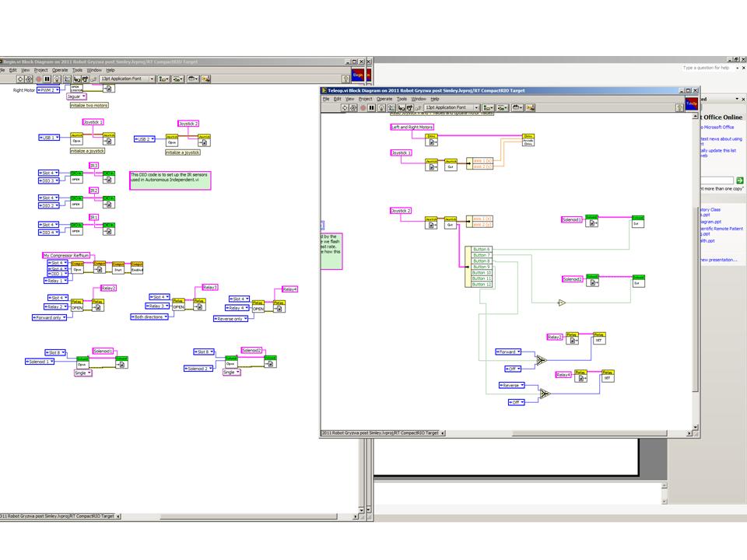Click Run Continuously in Teleop.vi toolbar

(x=353, y=108)
